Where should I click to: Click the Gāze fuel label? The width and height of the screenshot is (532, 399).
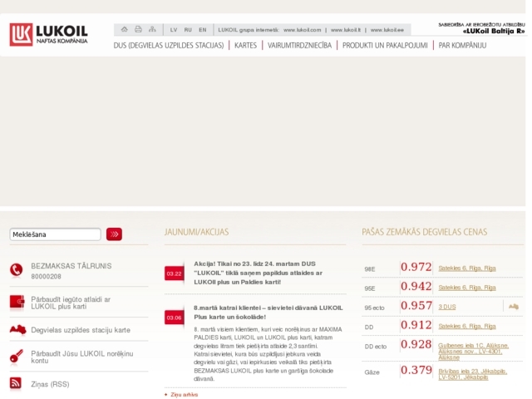[372, 372]
